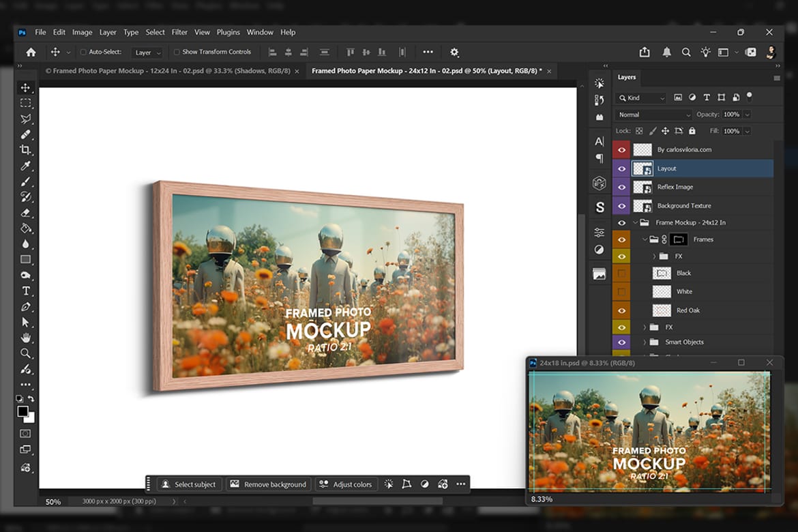Enable the Auto-Select checkbox

click(83, 52)
